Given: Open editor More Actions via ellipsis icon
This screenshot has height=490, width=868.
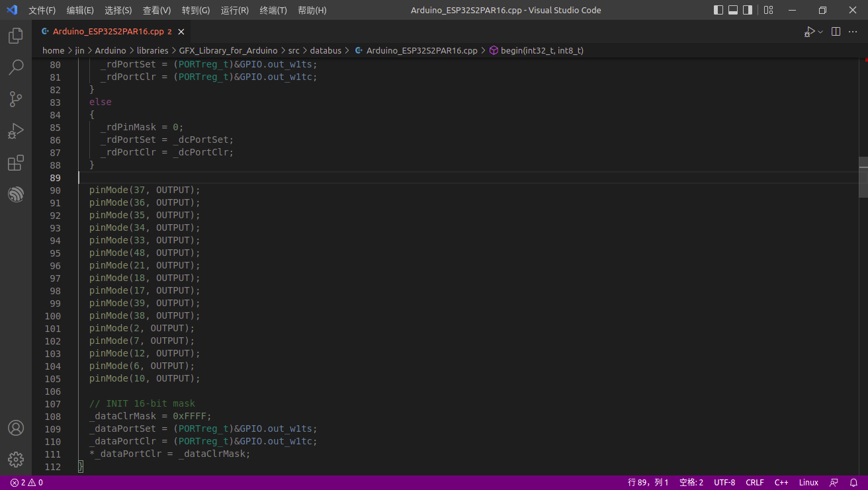Looking at the screenshot, I should [x=853, y=31].
